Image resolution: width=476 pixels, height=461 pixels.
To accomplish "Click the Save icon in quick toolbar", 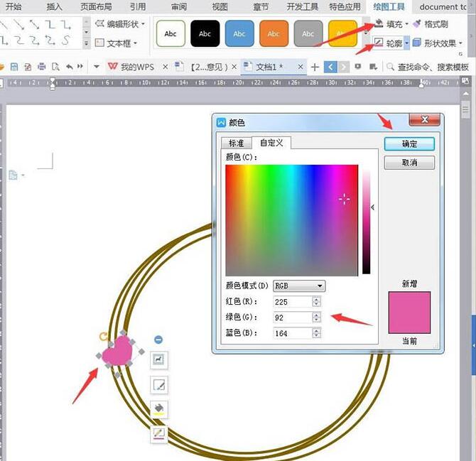I will 14,67.
